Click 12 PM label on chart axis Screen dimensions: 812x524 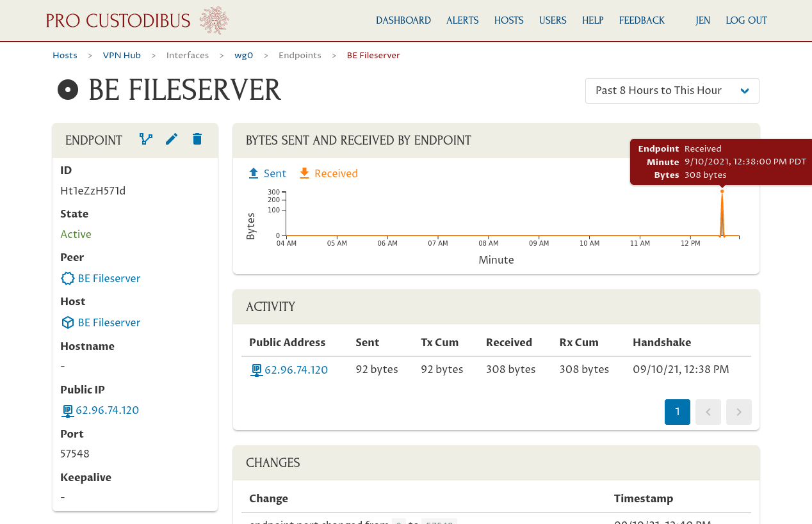coord(690,243)
